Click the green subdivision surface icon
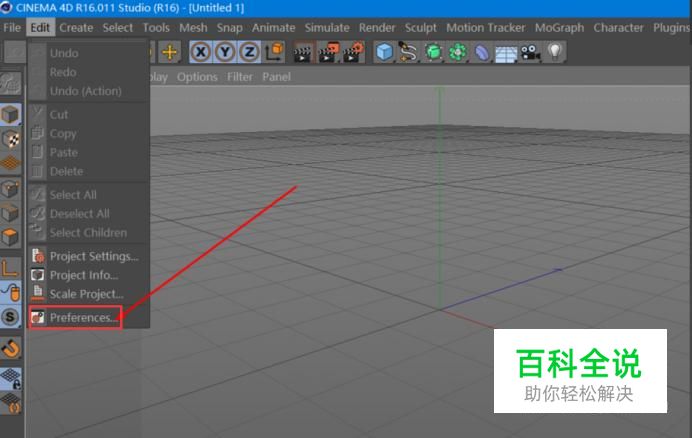This screenshot has width=692, height=438. click(x=433, y=52)
